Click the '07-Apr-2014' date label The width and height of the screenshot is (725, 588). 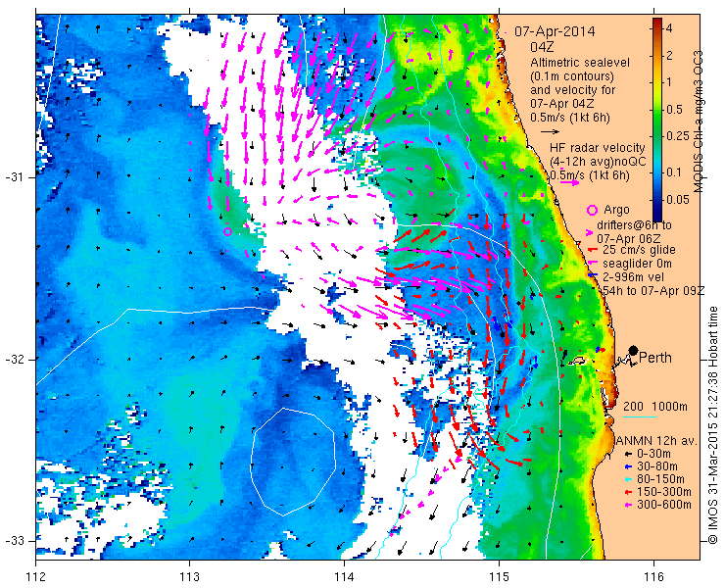tap(555, 32)
